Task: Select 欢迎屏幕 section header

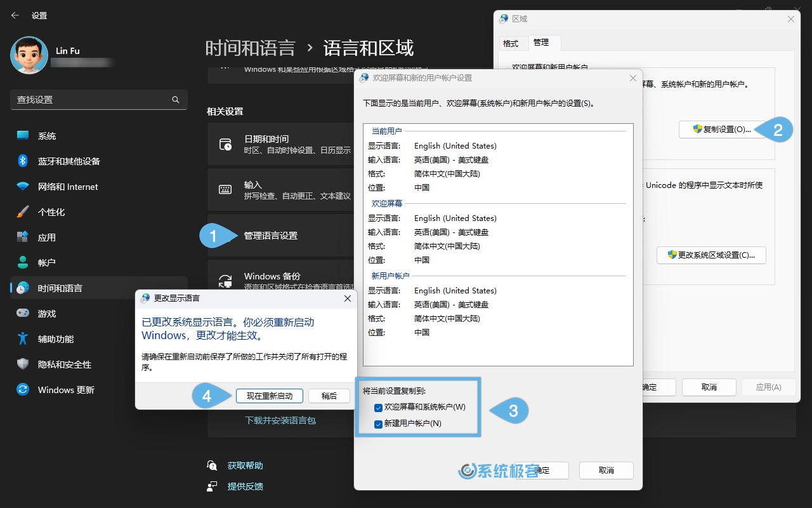Action: click(387, 203)
